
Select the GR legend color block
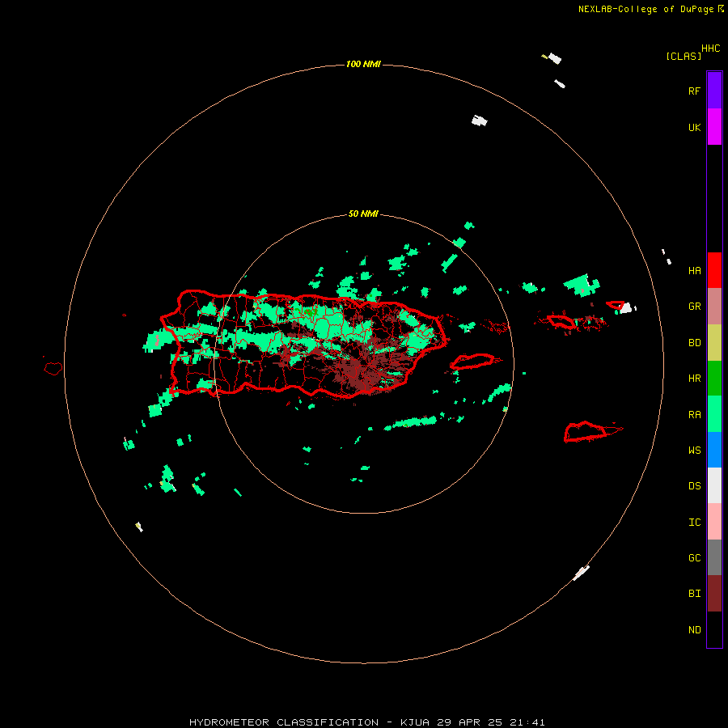[x=714, y=307]
